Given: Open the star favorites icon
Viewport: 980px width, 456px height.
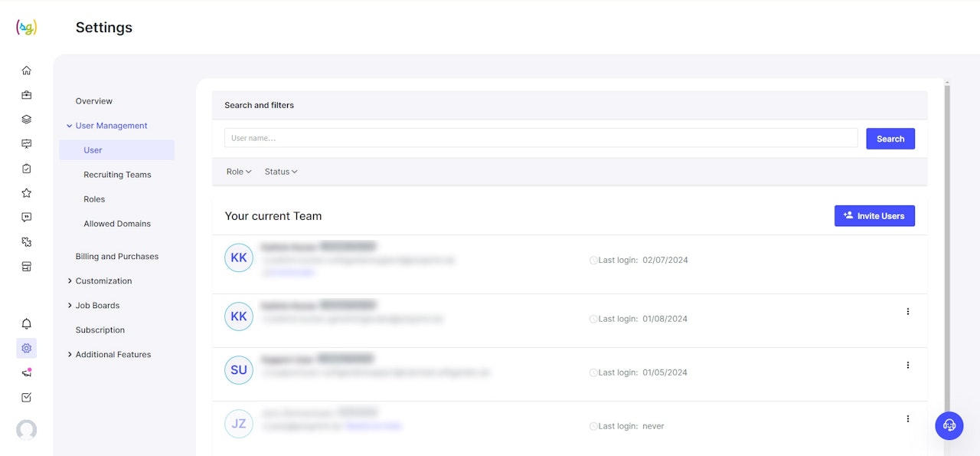Looking at the screenshot, I should pyautogui.click(x=27, y=193).
